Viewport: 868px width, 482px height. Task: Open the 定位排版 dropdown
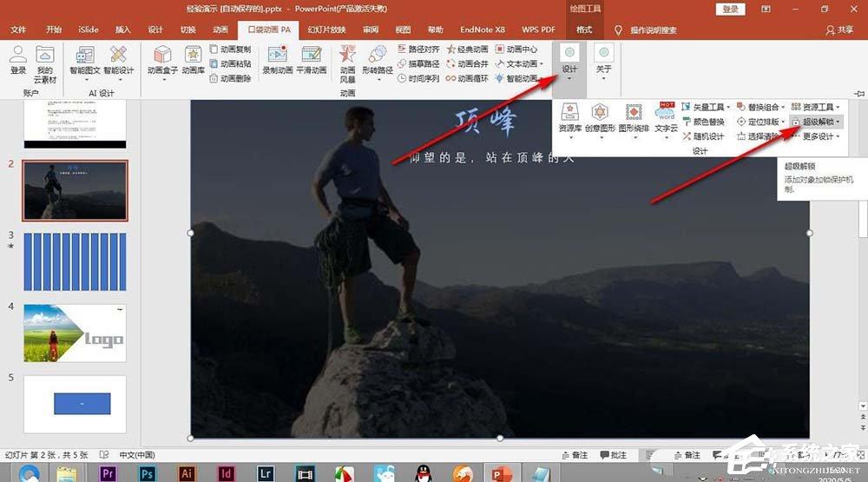click(760, 122)
